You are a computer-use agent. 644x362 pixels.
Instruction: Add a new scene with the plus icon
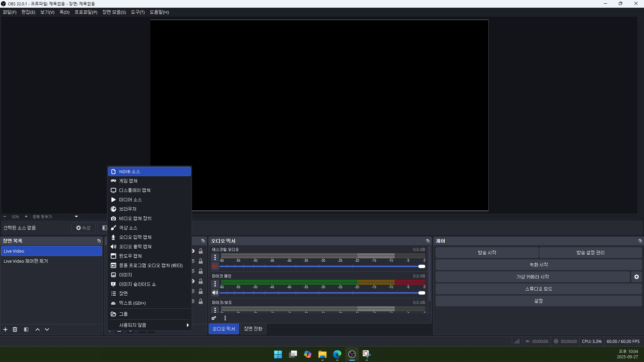5,329
